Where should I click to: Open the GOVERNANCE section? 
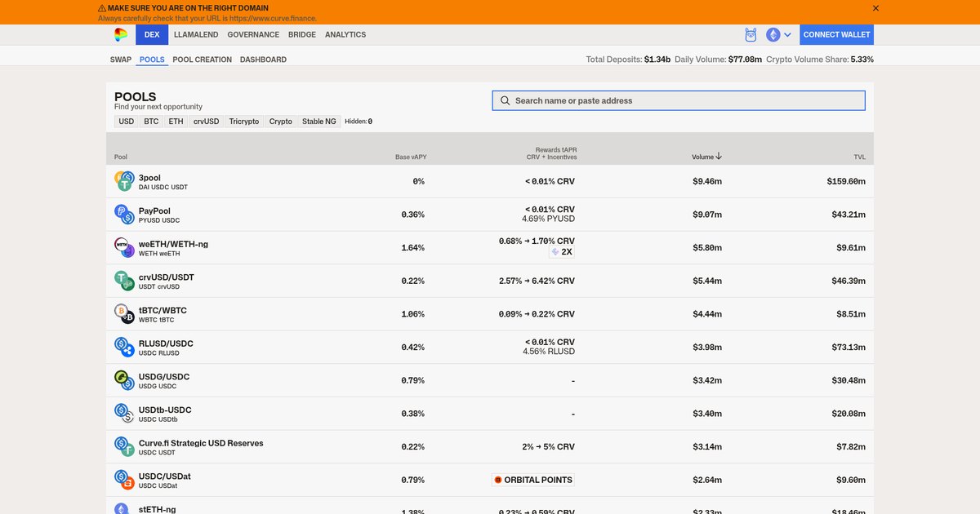tap(253, 35)
